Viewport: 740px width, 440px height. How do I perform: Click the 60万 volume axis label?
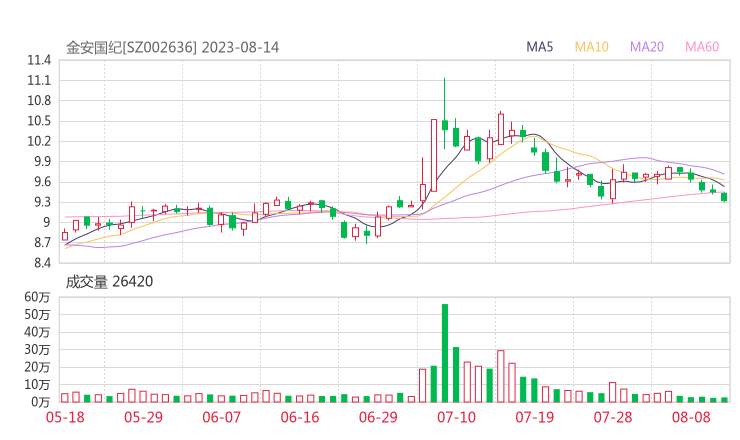[x=37, y=297]
